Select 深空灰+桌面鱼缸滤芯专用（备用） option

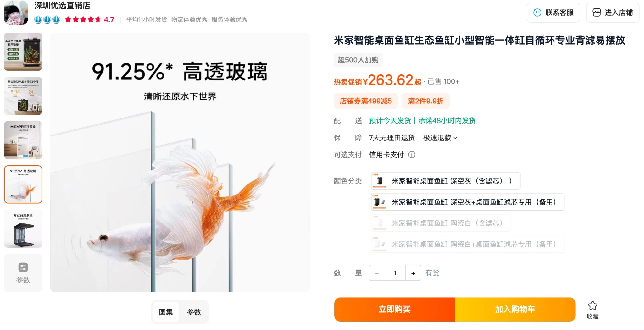point(468,202)
